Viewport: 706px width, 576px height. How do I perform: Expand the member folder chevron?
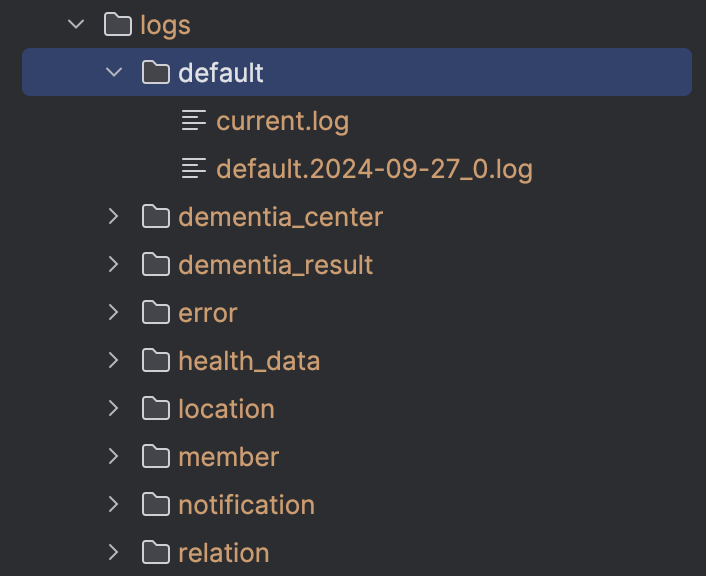pyautogui.click(x=113, y=456)
